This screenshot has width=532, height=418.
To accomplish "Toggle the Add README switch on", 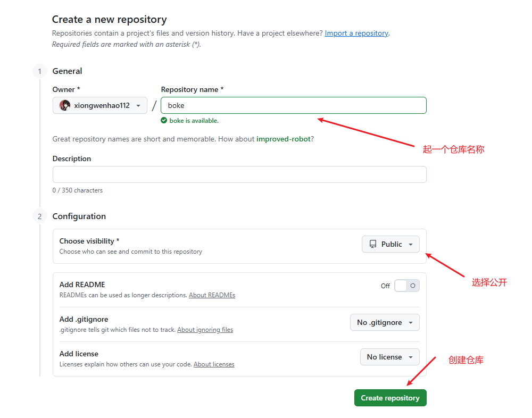I will click(x=407, y=286).
